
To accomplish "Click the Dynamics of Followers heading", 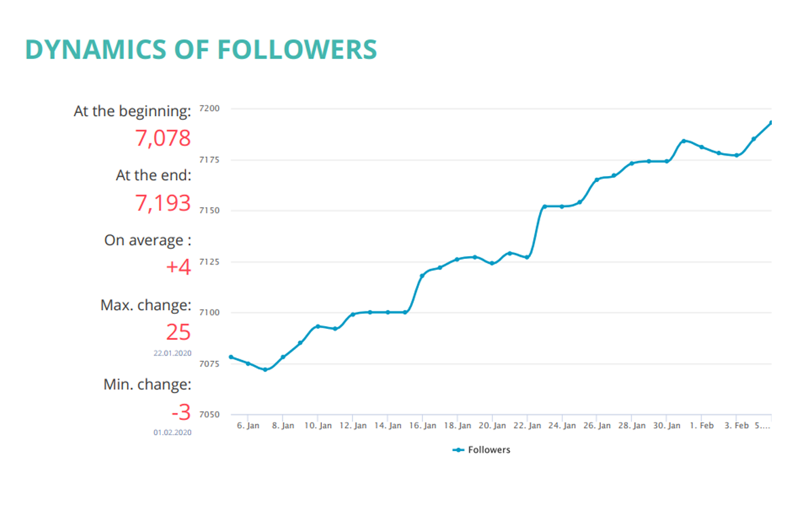I will click(201, 50).
